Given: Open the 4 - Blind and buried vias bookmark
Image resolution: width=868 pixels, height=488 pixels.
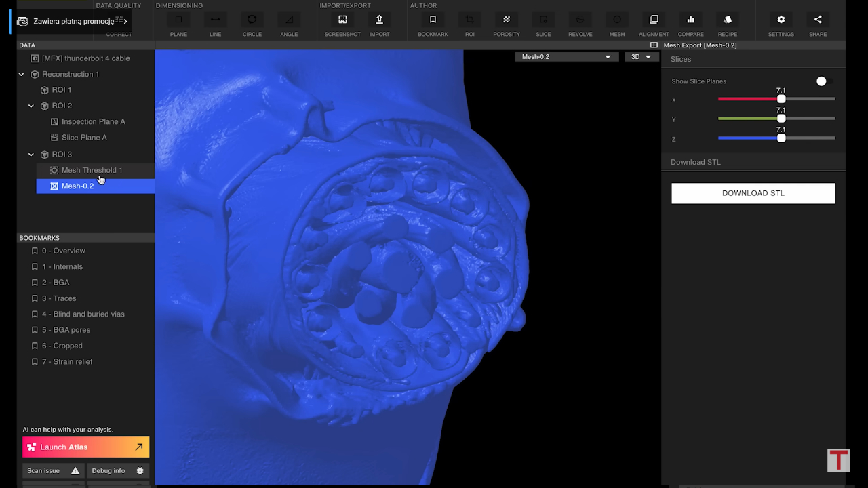Looking at the screenshot, I should click(x=83, y=314).
